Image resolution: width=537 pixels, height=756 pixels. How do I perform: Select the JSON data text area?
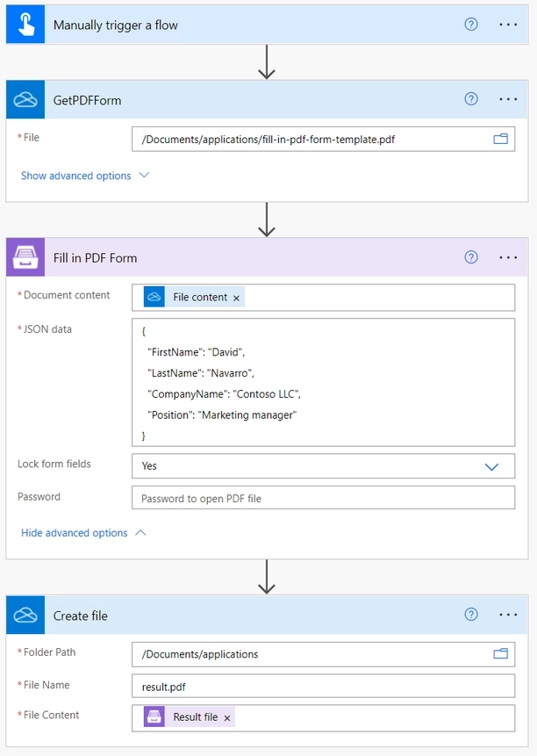coord(325,382)
